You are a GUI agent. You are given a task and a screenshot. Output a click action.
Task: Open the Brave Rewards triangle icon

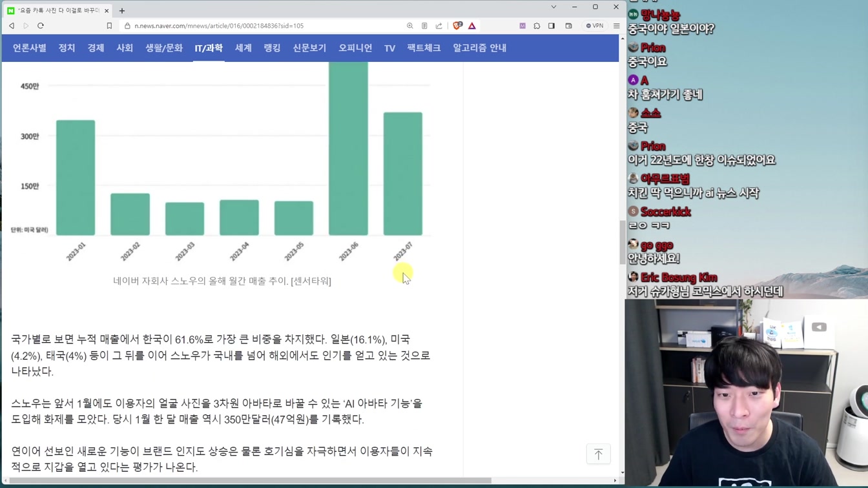[x=472, y=26]
